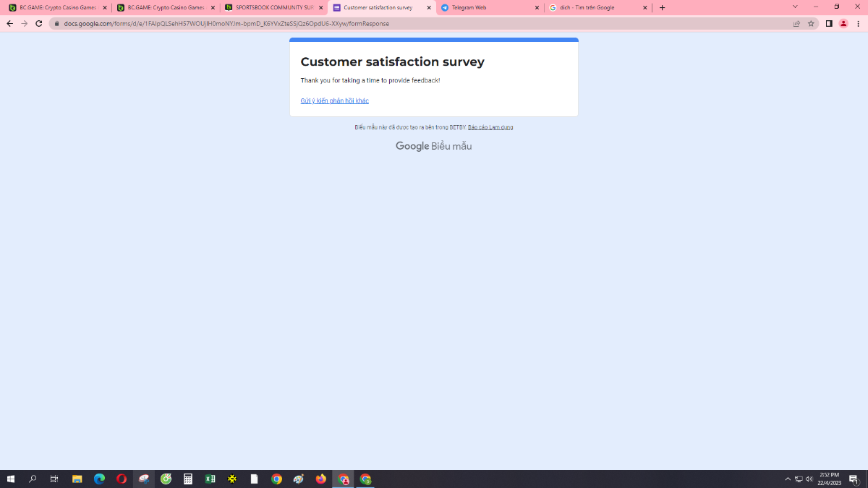This screenshot has width=868, height=488.
Task: Bookmark this page with the star icon
Action: tap(811, 23)
